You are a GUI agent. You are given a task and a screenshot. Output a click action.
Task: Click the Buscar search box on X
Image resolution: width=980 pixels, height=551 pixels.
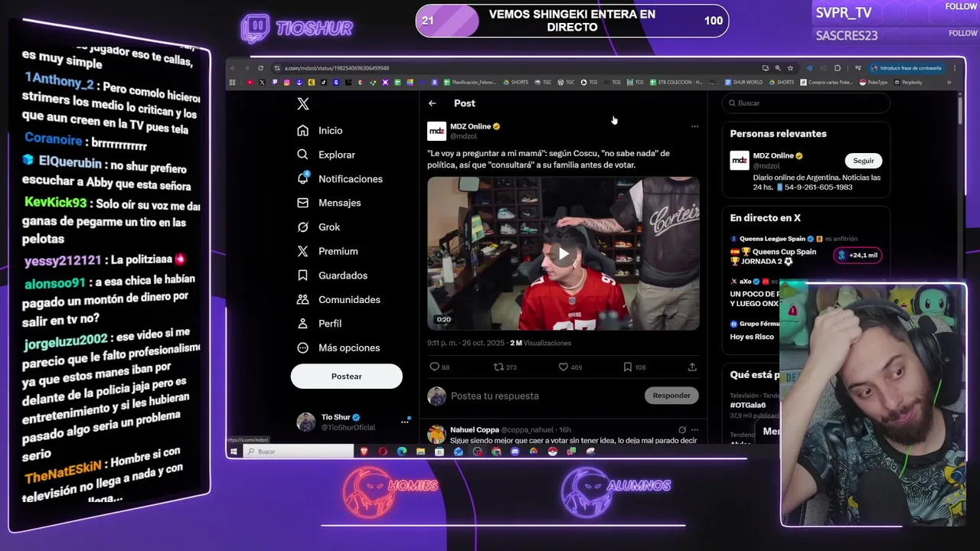tap(805, 103)
